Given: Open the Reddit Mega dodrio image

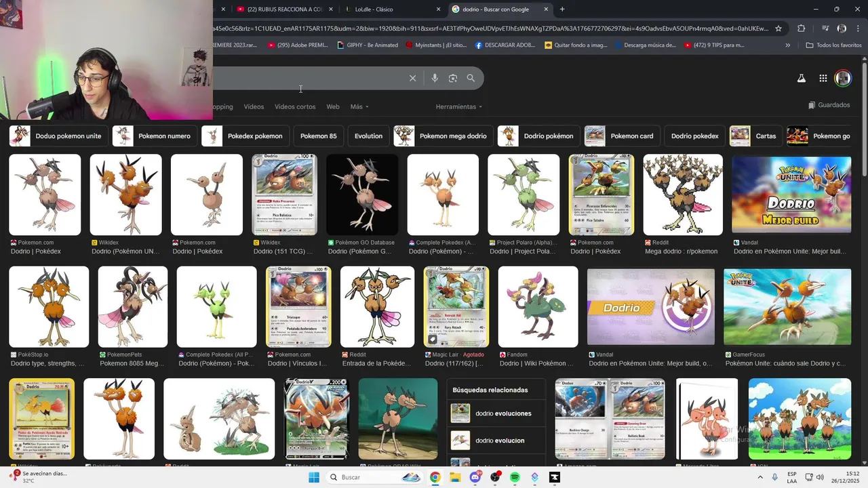Looking at the screenshot, I should [x=683, y=195].
